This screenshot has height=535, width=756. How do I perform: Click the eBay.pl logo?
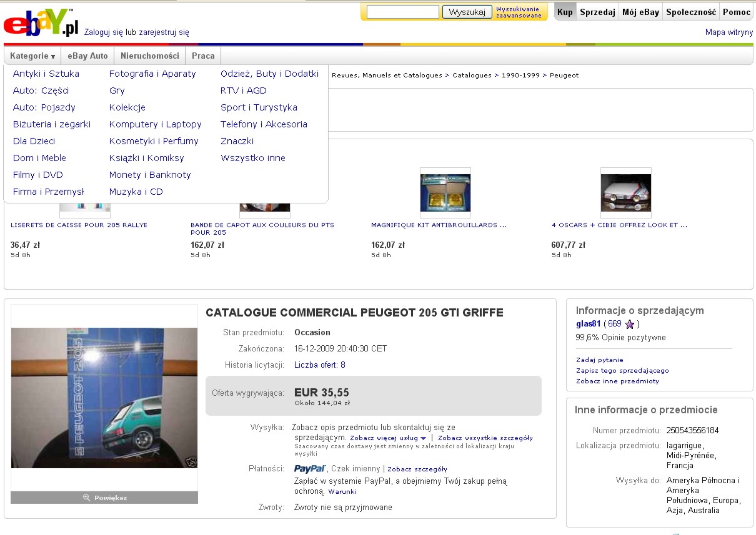coord(41,24)
